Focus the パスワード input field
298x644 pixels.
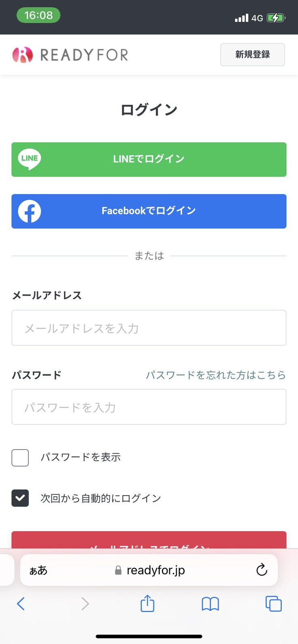[x=149, y=407]
